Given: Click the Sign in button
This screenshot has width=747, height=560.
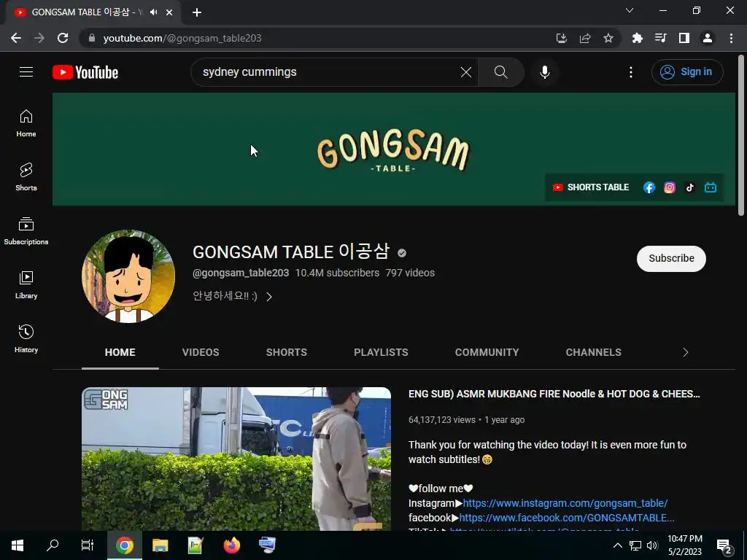Looking at the screenshot, I should click(x=687, y=72).
